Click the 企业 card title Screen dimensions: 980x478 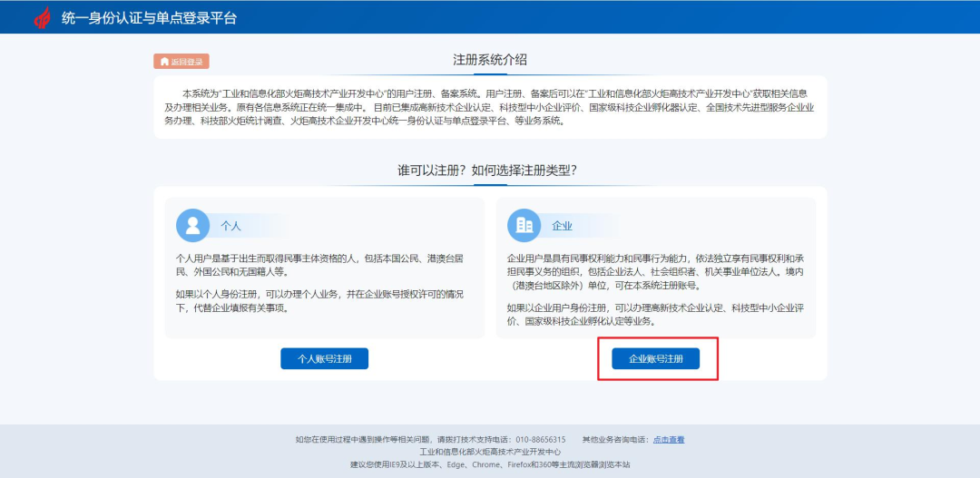point(562,226)
